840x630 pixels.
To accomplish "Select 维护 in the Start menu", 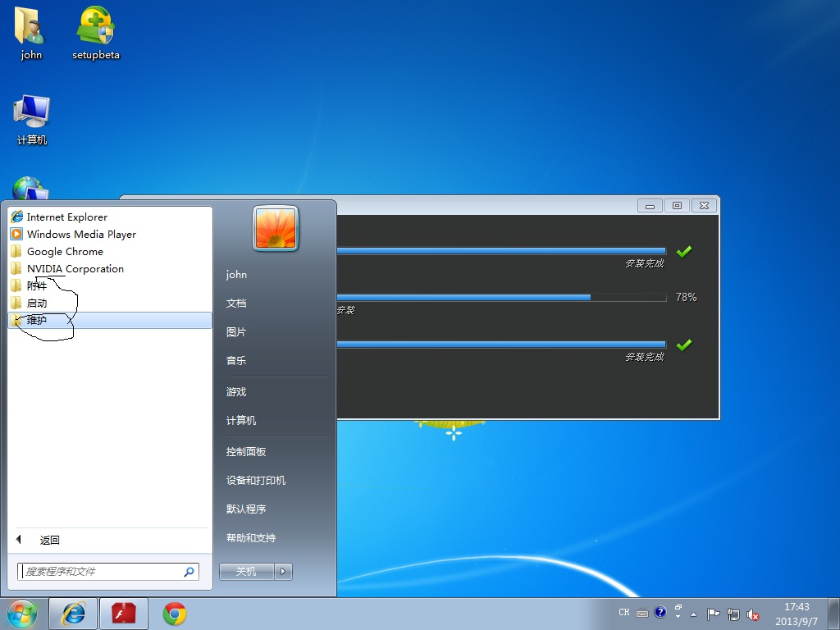I will [x=38, y=321].
